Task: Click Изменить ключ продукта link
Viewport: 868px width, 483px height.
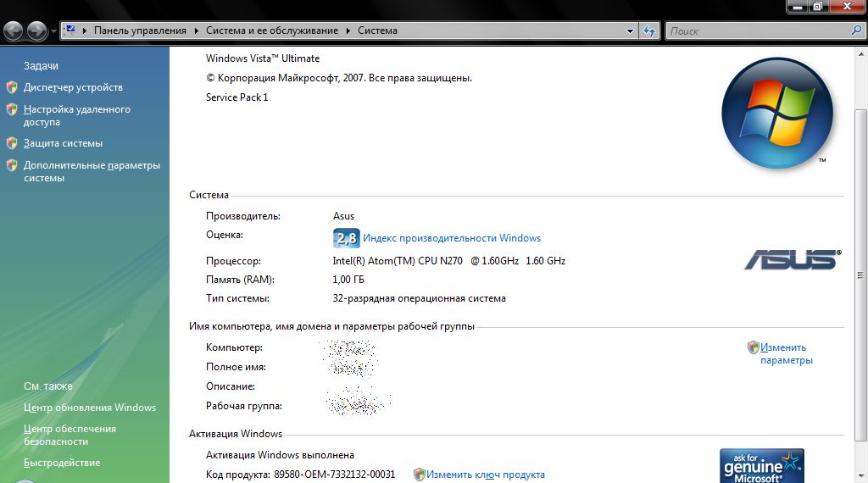Action: pyautogui.click(x=486, y=475)
